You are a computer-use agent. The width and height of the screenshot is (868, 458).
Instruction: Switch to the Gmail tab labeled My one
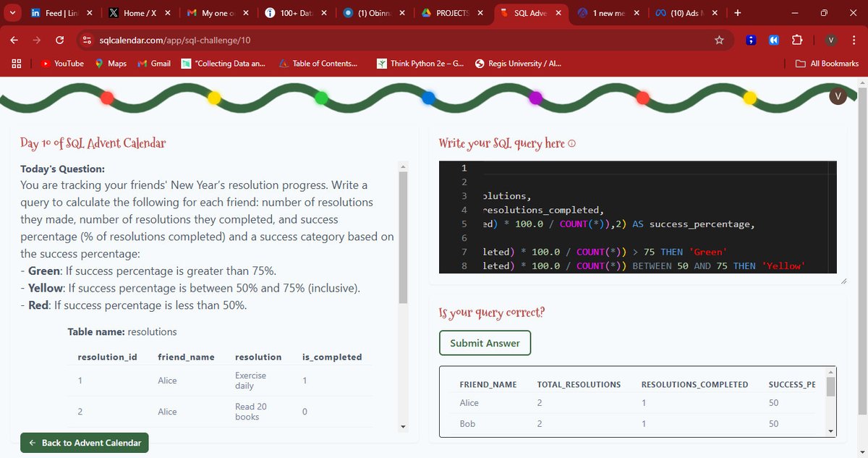click(x=216, y=12)
